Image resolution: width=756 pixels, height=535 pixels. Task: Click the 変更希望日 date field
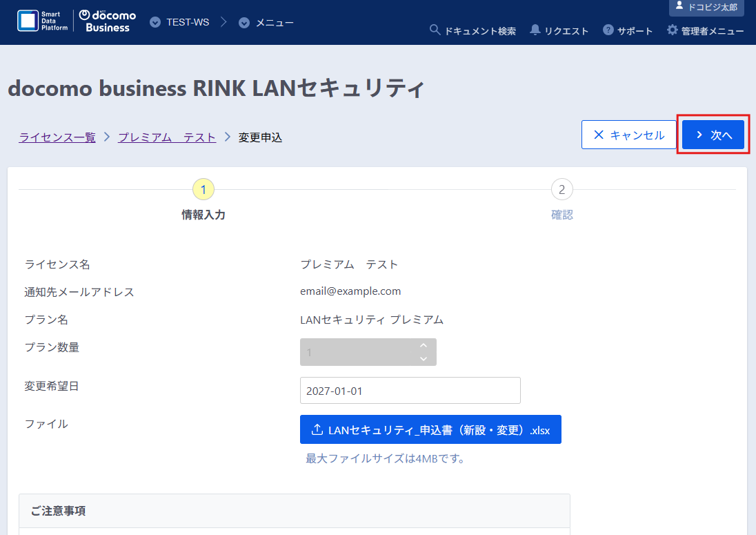click(x=410, y=390)
